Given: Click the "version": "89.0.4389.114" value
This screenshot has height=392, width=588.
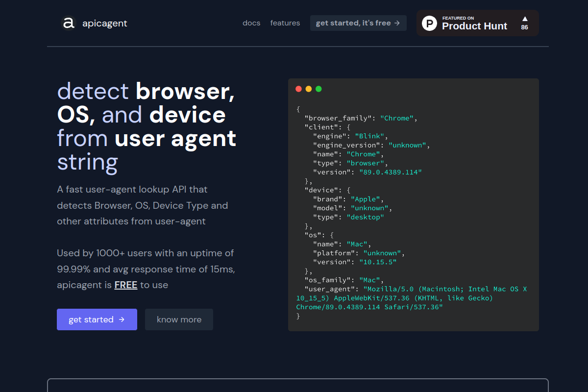Looking at the screenshot, I should pos(391,172).
